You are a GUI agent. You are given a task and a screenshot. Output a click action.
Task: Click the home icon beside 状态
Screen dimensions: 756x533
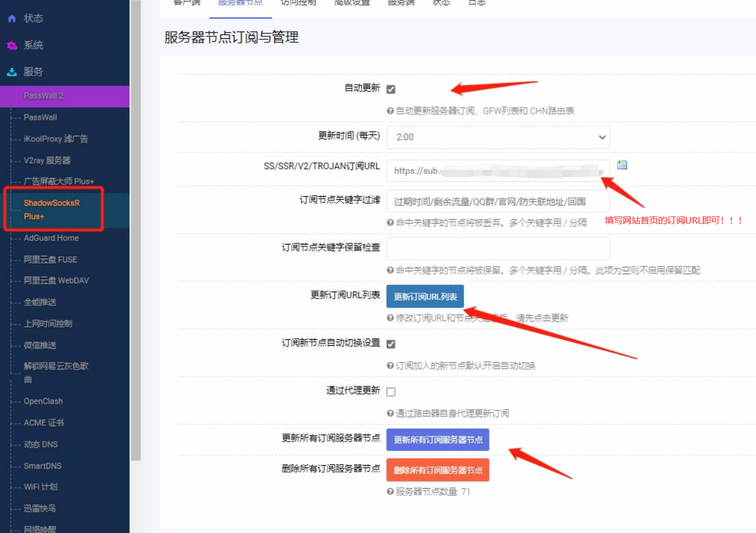click(x=11, y=19)
